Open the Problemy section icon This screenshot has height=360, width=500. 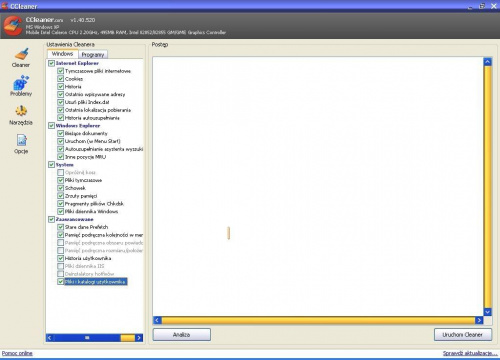21,86
